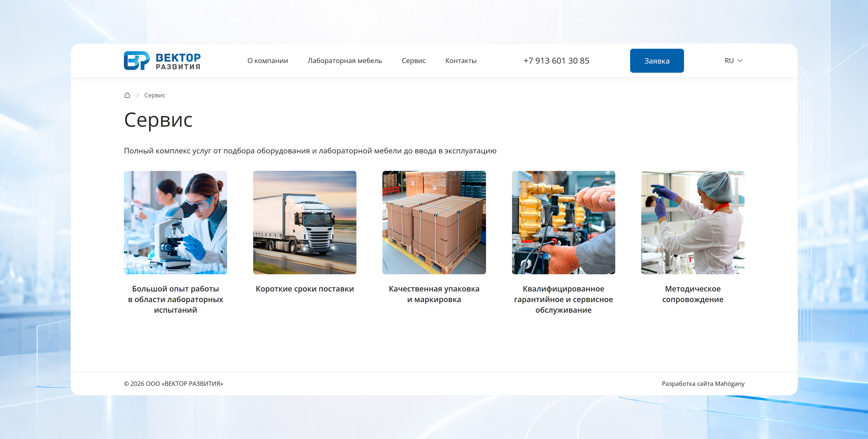Open the Контакты page

pyautogui.click(x=461, y=61)
